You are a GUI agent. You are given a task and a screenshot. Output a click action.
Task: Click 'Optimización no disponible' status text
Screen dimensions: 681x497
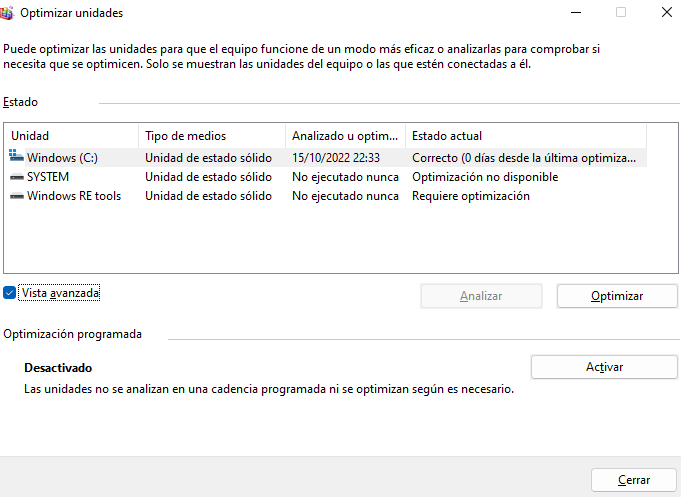coord(485,177)
